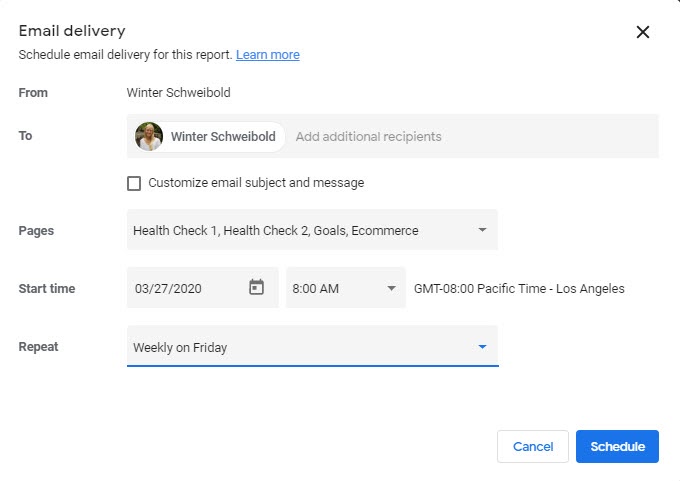Click the GMT-08:00 Pacific Time zone text
This screenshot has width=680, height=481.
click(519, 288)
